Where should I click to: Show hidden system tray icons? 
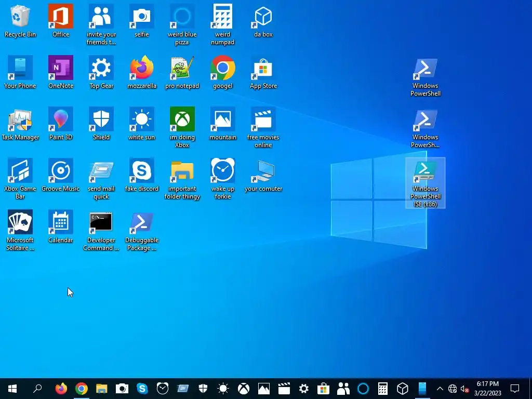point(440,389)
